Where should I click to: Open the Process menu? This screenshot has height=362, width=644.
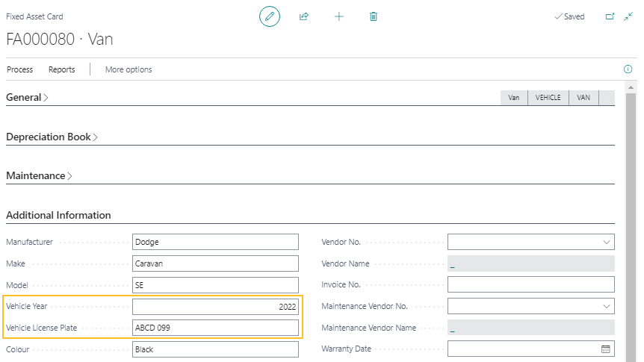20,69
